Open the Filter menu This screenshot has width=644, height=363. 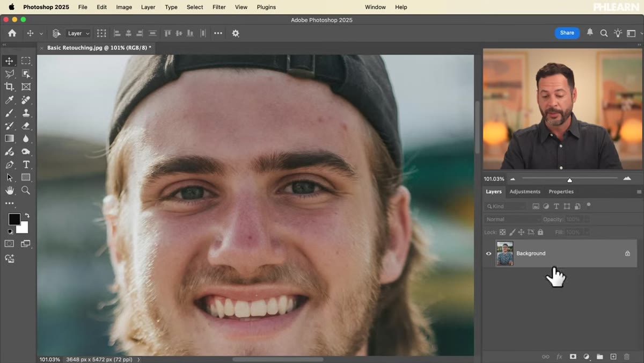click(219, 7)
